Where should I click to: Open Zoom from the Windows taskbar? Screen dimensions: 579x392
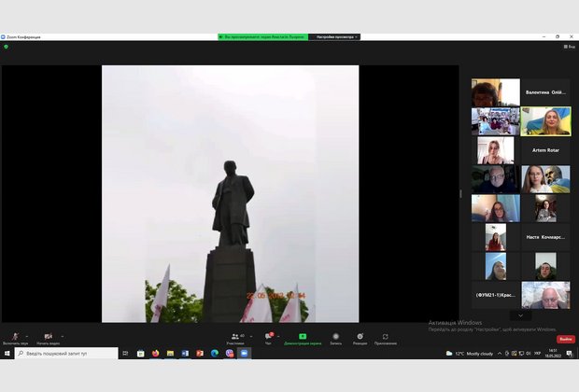(245, 353)
